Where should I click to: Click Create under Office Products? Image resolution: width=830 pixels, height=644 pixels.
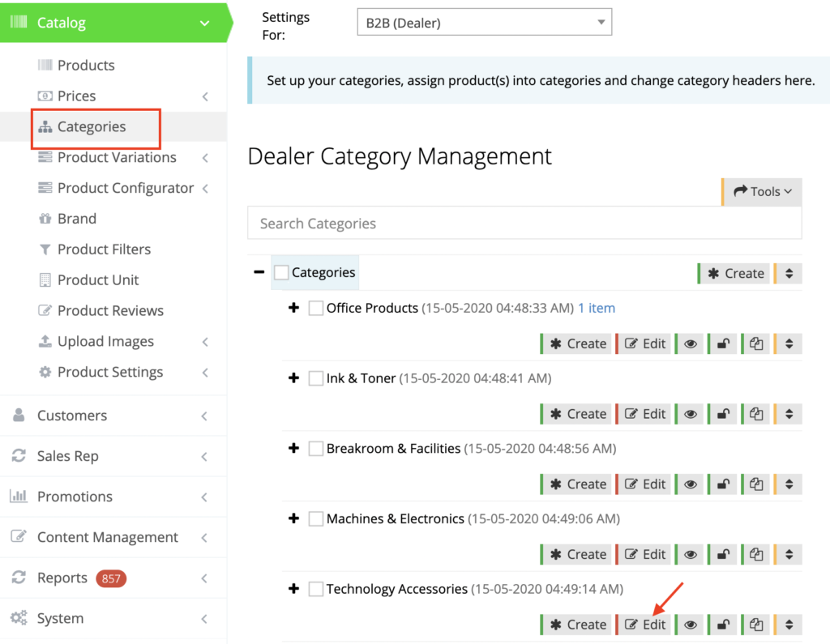click(x=576, y=344)
